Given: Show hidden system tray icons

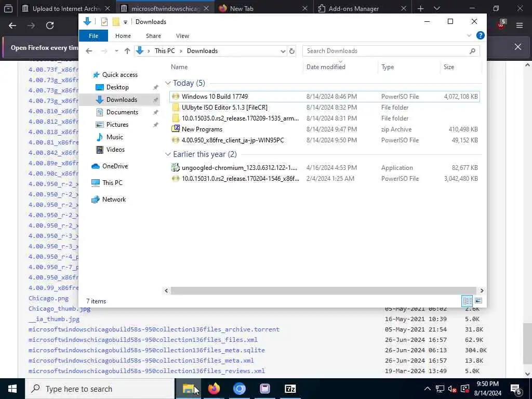Looking at the screenshot, I should (x=428, y=389).
